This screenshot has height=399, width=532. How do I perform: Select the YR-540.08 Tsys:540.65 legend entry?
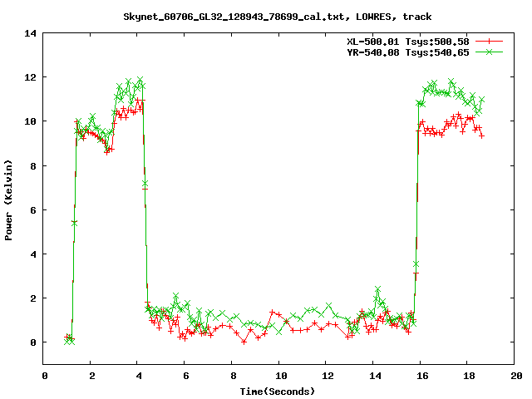(x=408, y=52)
